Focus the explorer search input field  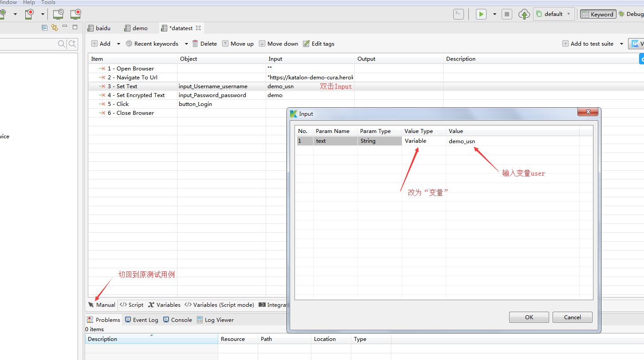pyautogui.click(x=28, y=44)
